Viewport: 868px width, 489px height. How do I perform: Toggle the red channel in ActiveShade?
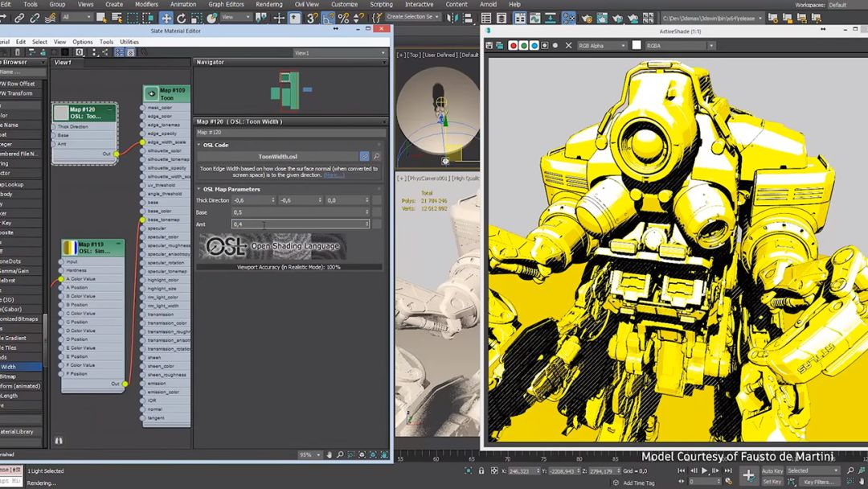(x=513, y=45)
